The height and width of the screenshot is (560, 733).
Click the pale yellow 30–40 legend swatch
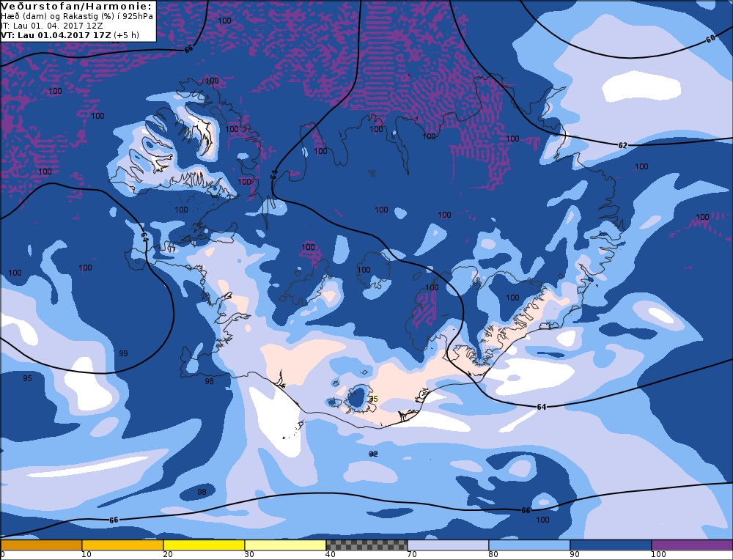click(285, 545)
